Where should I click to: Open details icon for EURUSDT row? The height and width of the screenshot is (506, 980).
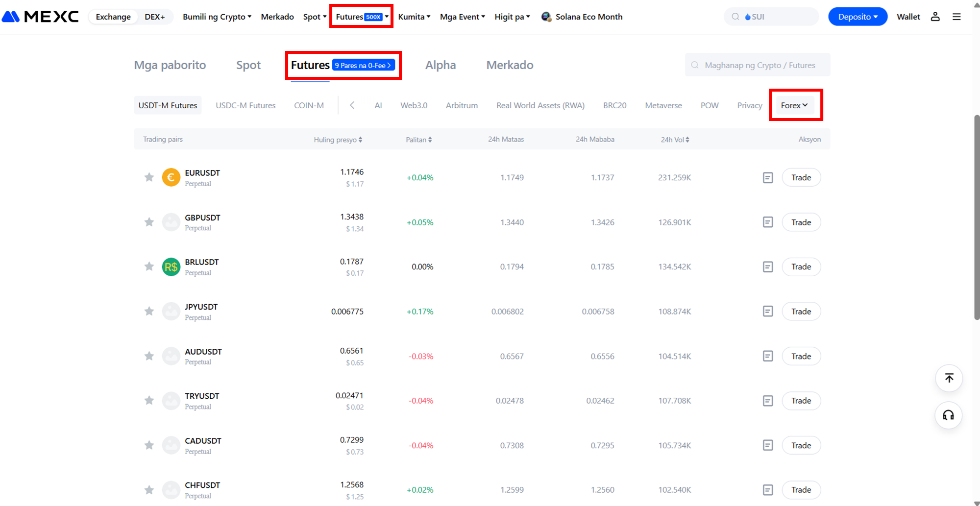tap(768, 178)
